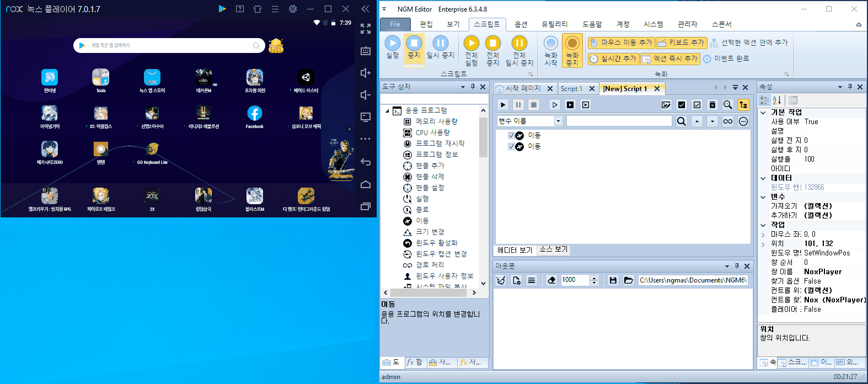This screenshot has width=868, height=384.
Task: Click 이벤트 완료 button
Action: 726,58
